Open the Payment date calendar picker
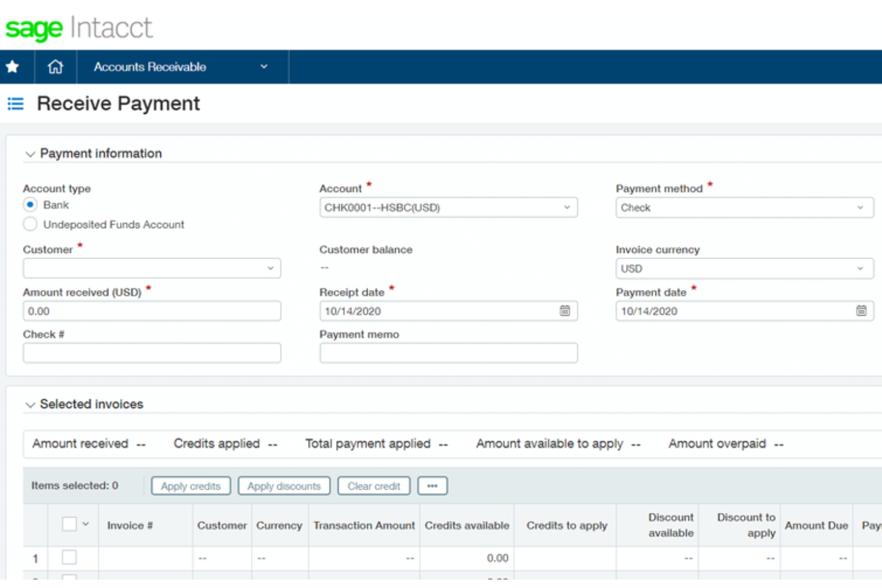The height and width of the screenshot is (588, 882). (861, 310)
